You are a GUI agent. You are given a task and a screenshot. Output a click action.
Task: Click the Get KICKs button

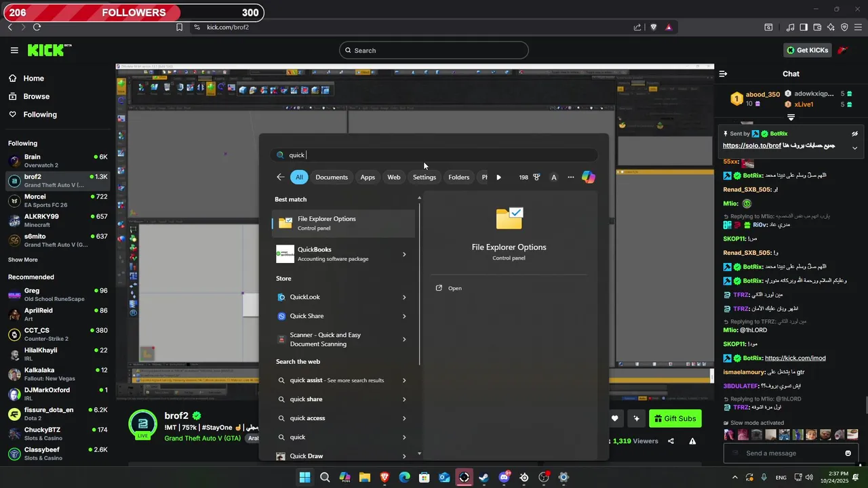coord(807,50)
